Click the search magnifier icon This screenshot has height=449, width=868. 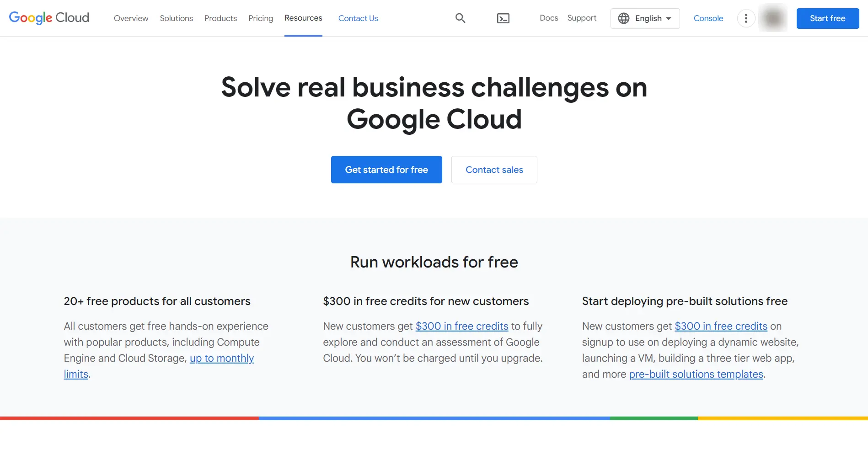point(460,18)
